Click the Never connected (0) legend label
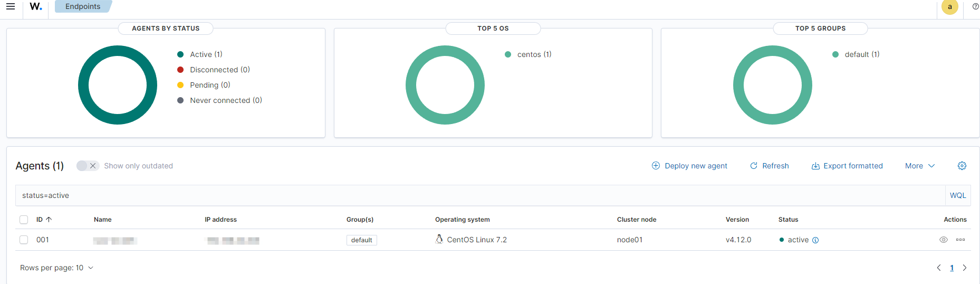 [226, 100]
